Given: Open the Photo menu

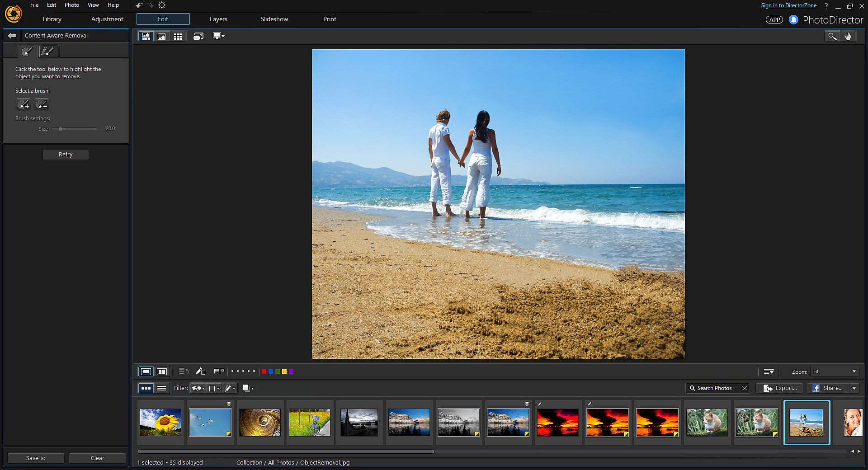Looking at the screenshot, I should pos(71,5).
